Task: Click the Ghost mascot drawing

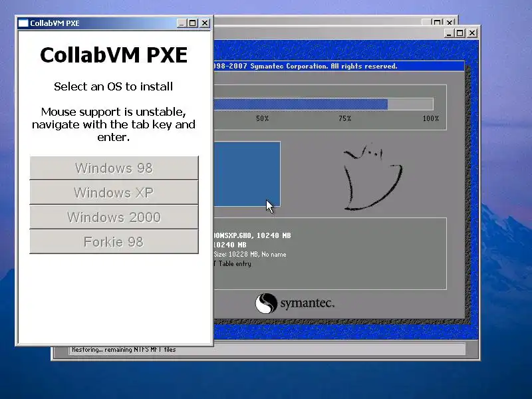Action: pyautogui.click(x=372, y=177)
